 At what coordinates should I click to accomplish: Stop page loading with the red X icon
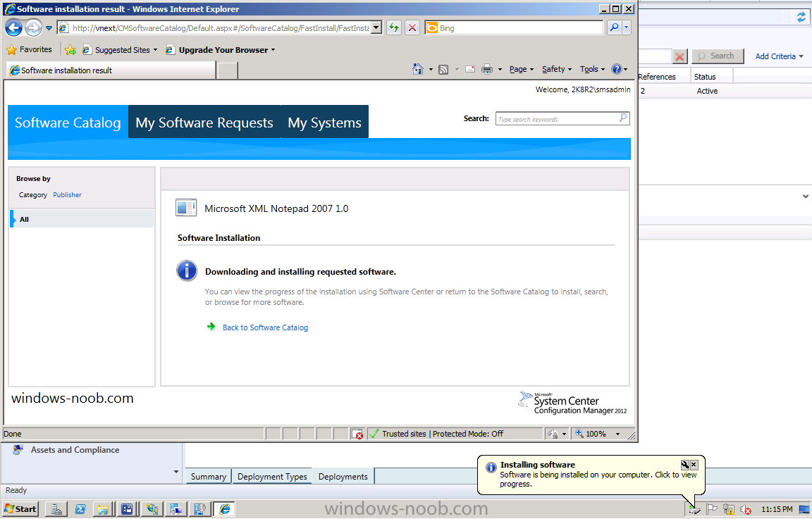click(412, 28)
